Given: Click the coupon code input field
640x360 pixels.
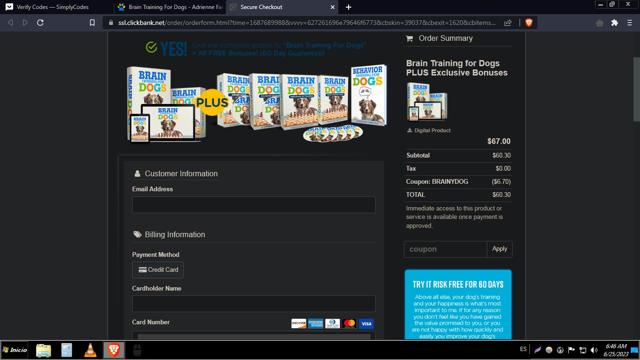Looking at the screenshot, I should point(445,249).
